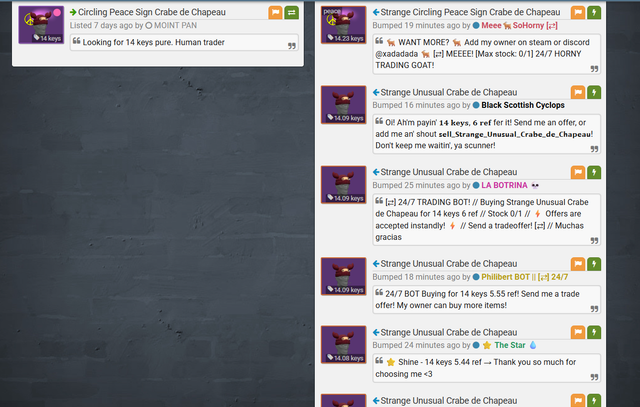Open Black Scottish Cyclops user profile
Image resolution: width=640 pixels, height=407 pixels.
(x=523, y=105)
